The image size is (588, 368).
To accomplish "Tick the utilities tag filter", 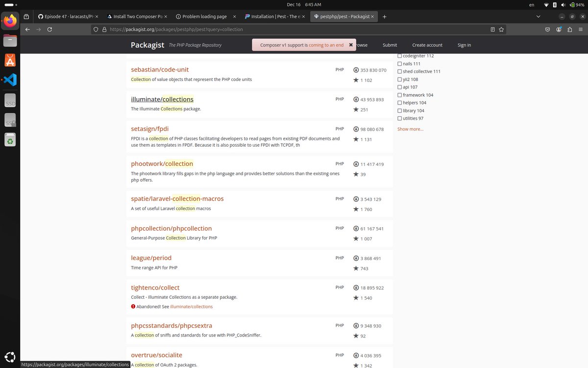I will (399, 119).
